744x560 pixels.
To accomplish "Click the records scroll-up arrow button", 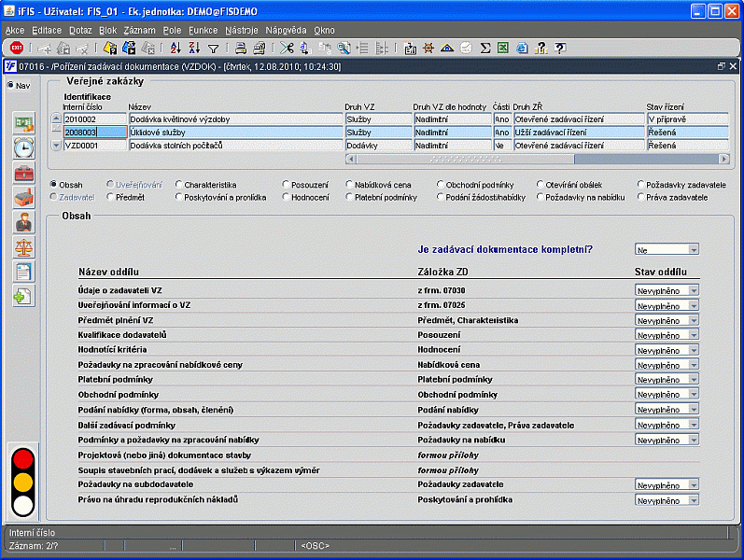I will point(56,119).
